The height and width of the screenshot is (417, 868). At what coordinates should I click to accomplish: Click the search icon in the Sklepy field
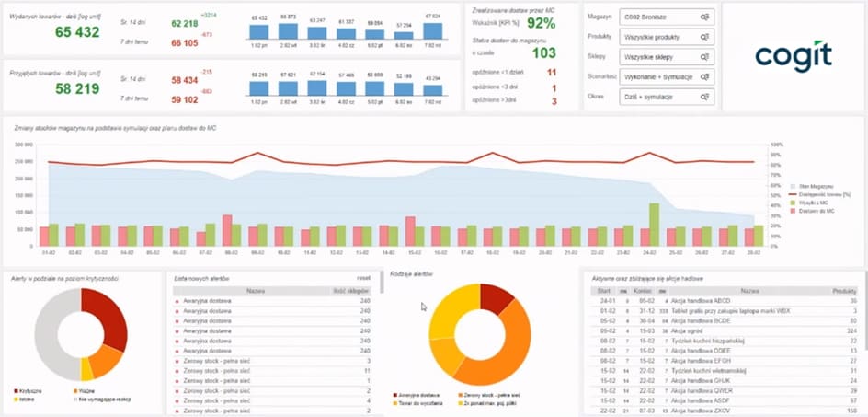(x=704, y=57)
